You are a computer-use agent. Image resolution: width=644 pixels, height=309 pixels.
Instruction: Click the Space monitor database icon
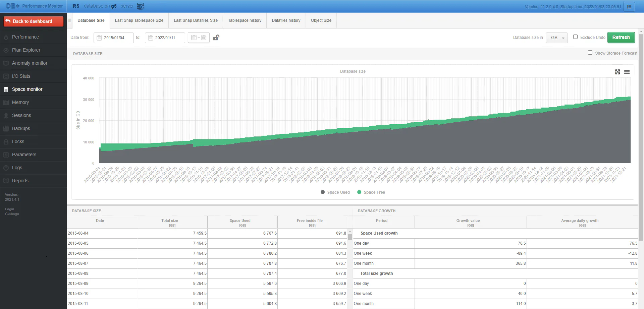point(6,89)
